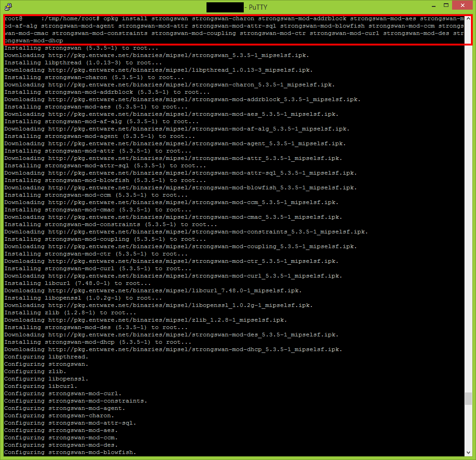Image resolution: width=476 pixels, height=460 pixels.
Task: Click 'Installing strongswan-mod-cmac' line
Action: click(98, 210)
